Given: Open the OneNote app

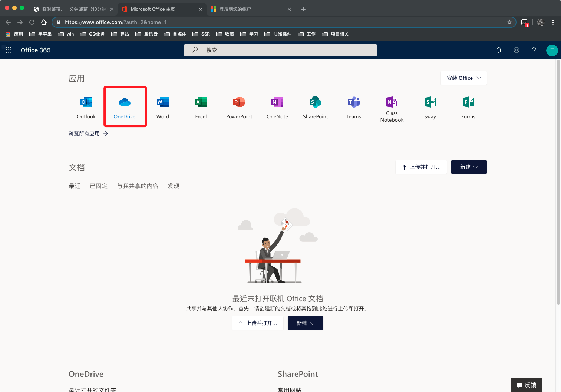Looking at the screenshot, I should 277,108.
